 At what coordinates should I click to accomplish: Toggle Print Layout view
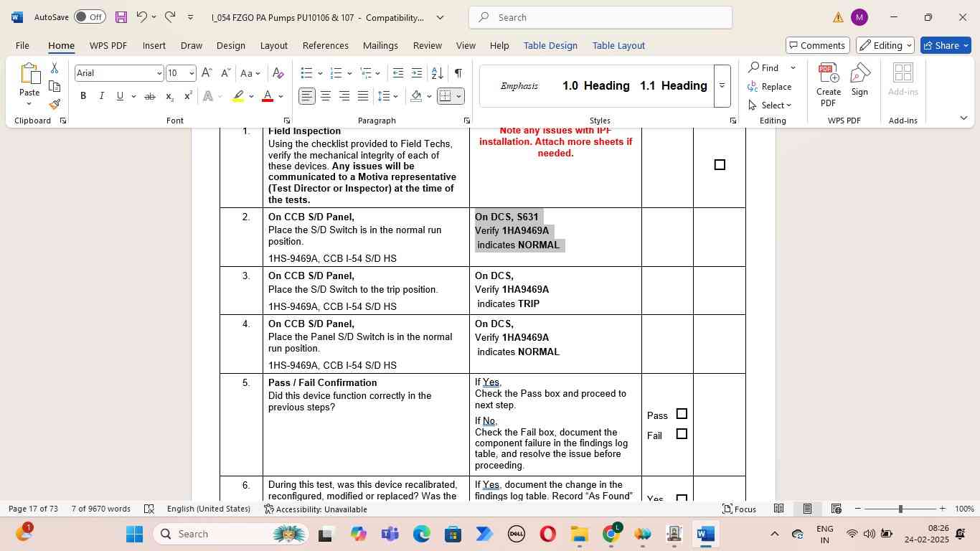807,509
